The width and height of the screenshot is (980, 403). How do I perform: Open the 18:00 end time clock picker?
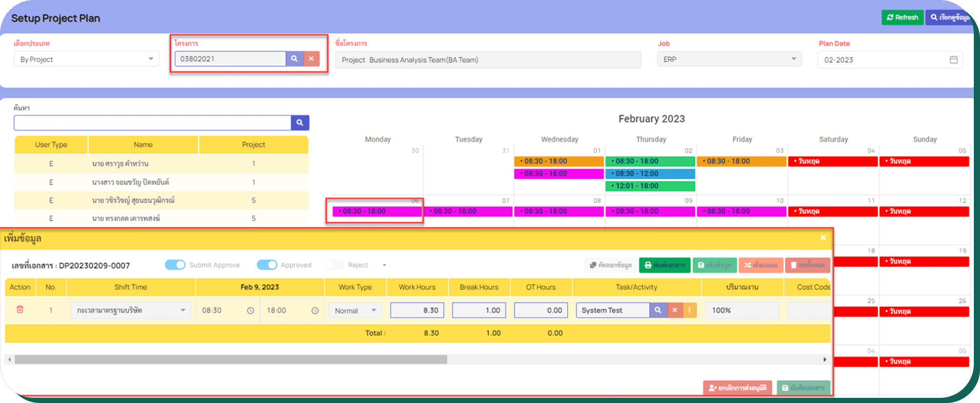coord(315,310)
